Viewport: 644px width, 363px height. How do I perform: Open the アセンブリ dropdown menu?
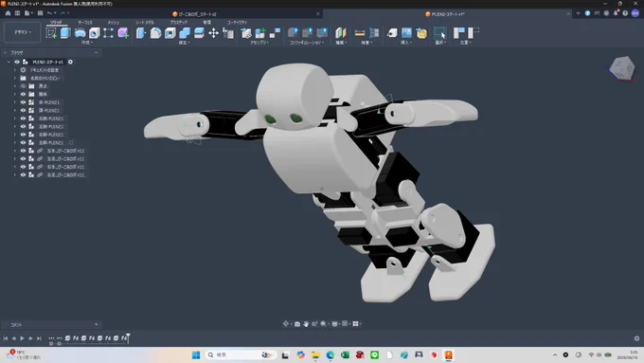click(x=259, y=43)
